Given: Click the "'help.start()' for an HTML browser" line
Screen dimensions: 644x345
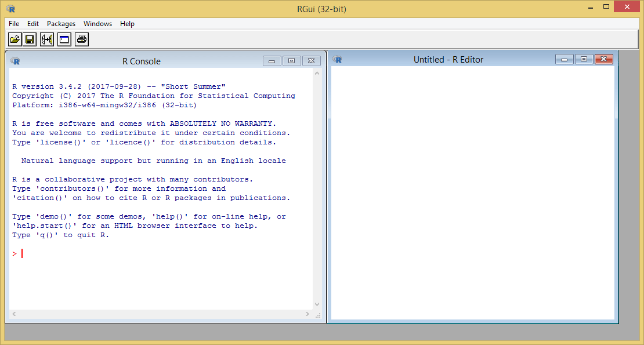Looking at the screenshot, I should tap(135, 226).
